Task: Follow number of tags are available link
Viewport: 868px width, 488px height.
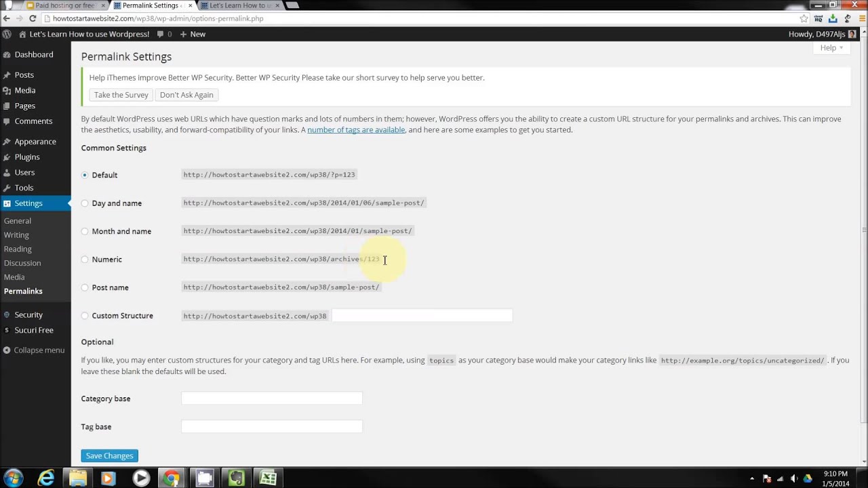Action: click(x=356, y=129)
